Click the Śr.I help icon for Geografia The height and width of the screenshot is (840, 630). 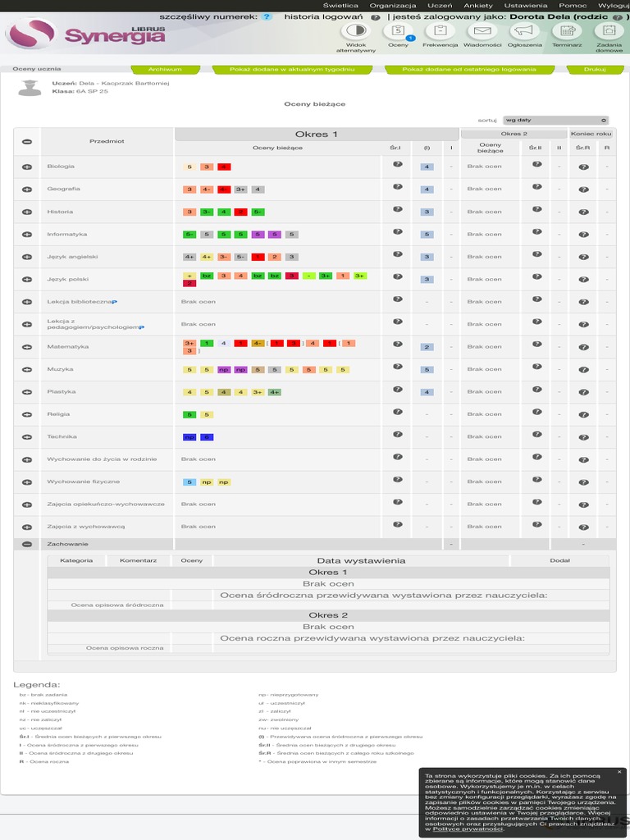398,186
